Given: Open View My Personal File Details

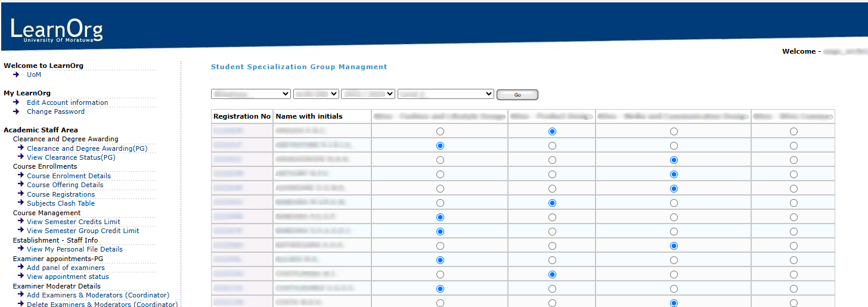Looking at the screenshot, I should coord(75,249).
